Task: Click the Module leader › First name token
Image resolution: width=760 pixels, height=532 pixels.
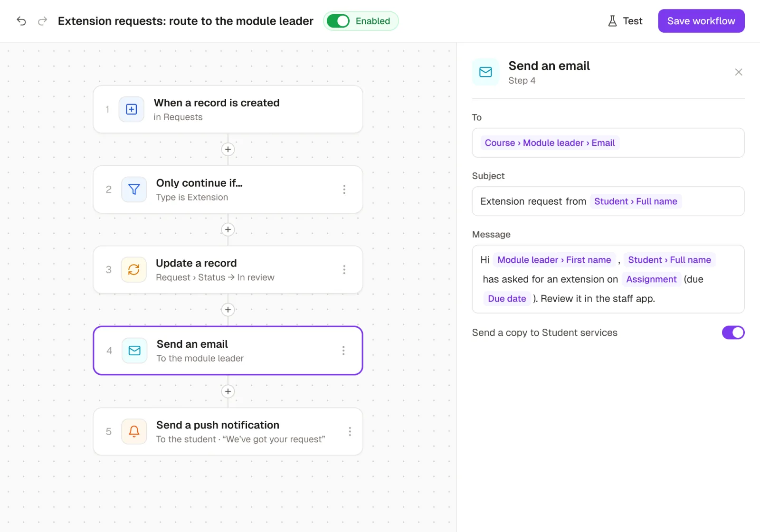Action: (554, 260)
